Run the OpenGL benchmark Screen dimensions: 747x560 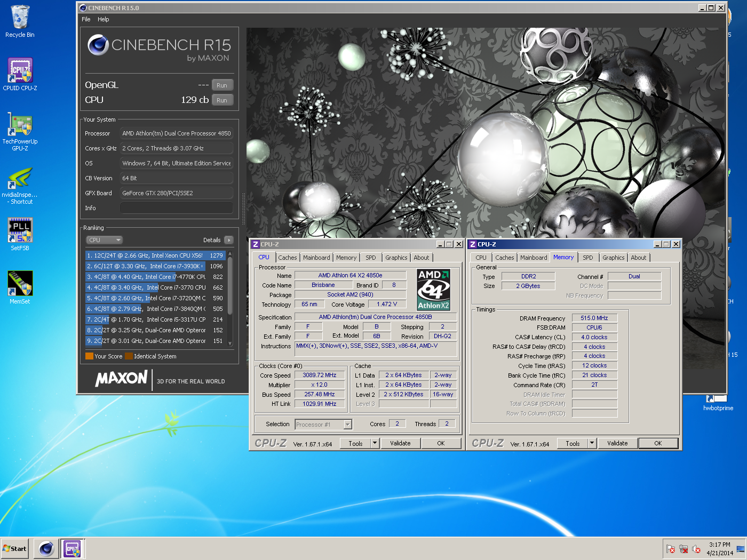click(x=222, y=85)
